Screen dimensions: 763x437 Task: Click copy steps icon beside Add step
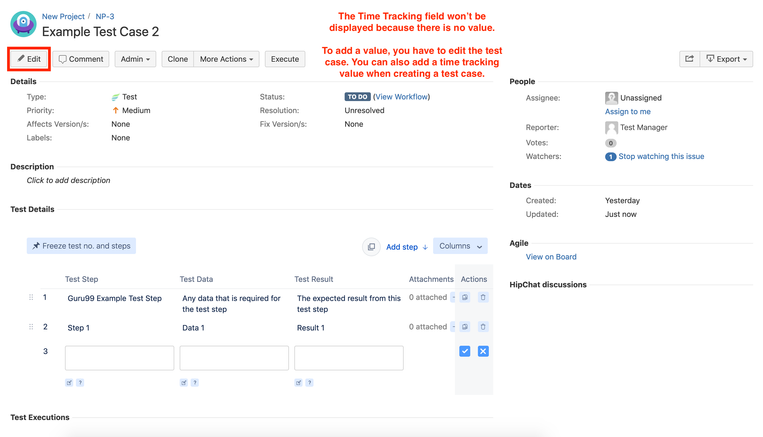371,247
